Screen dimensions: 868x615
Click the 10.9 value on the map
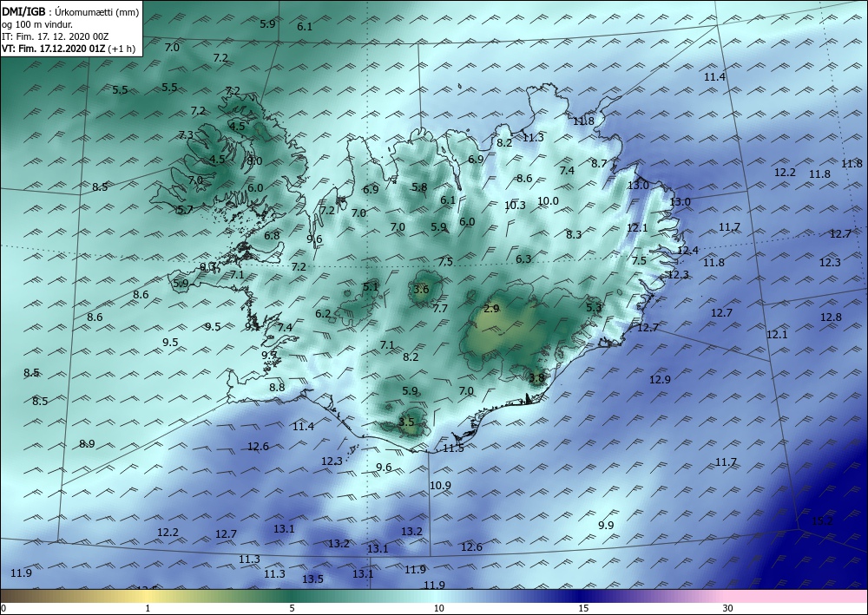click(x=440, y=485)
